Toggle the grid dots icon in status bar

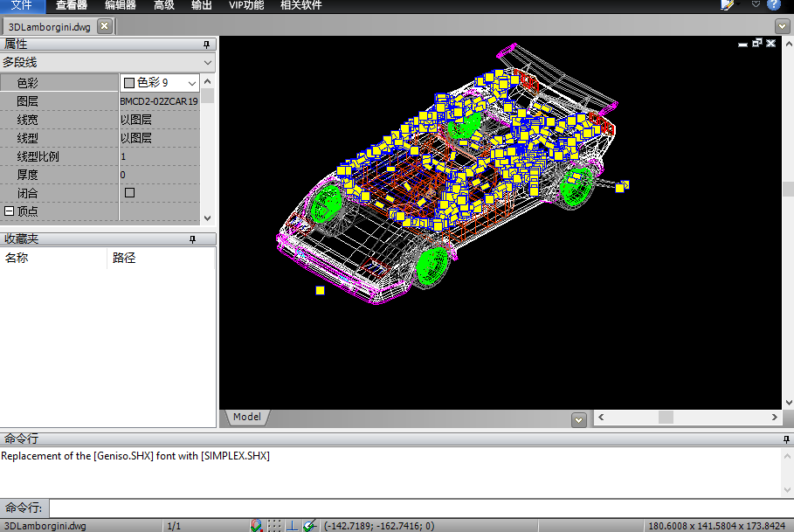275,525
